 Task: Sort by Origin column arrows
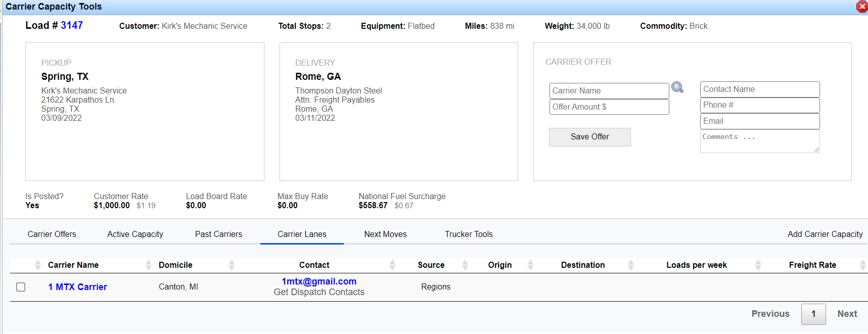[x=530, y=265]
